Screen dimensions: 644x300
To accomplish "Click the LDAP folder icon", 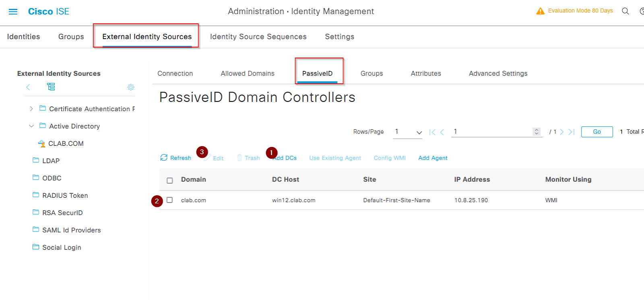I will point(36,160).
